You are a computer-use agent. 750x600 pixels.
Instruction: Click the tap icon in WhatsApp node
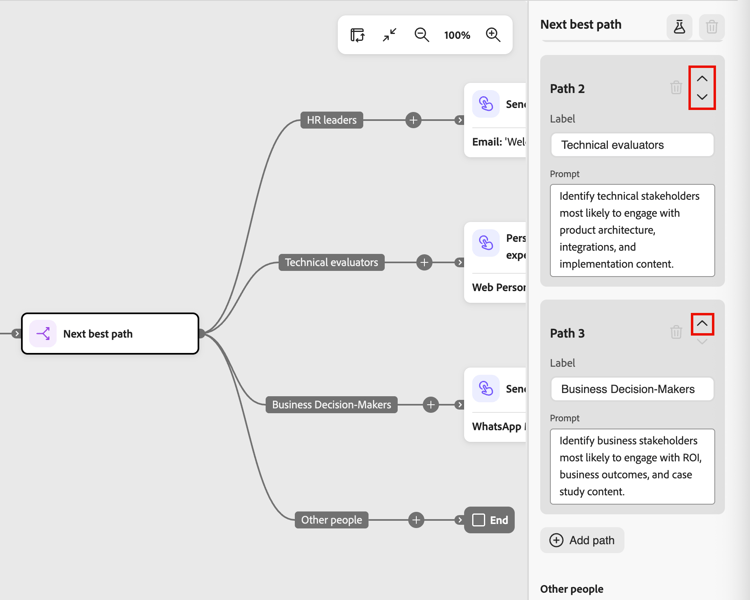point(485,388)
